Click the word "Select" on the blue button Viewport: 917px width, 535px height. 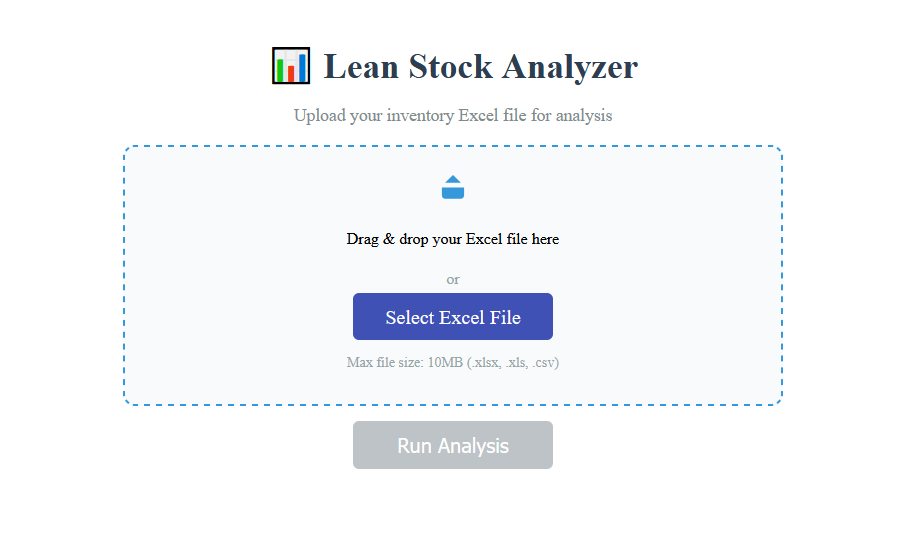point(410,318)
